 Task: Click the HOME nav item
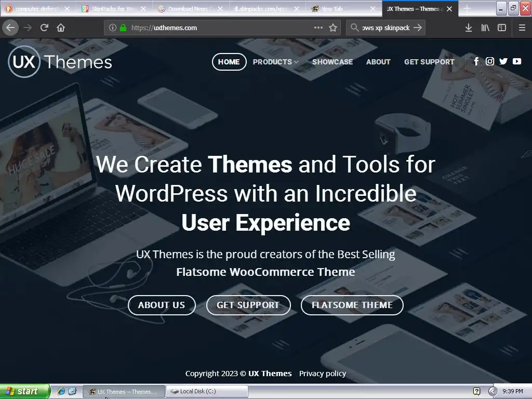point(229,62)
